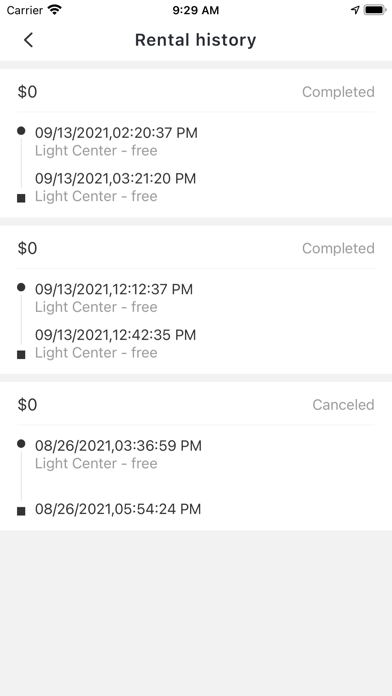Tap the second Completed status label
Screen dimensions: 392x696
pyautogui.click(x=338, y=248)
